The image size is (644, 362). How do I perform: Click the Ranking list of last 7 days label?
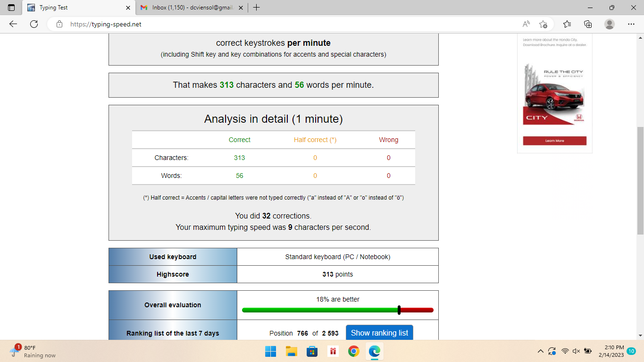(x=173, y=333)
